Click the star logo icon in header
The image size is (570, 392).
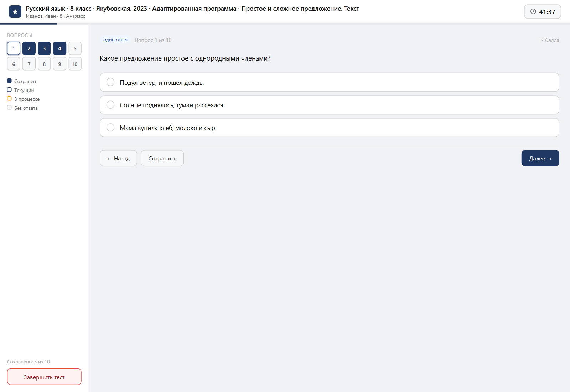[x=15, y=12]
